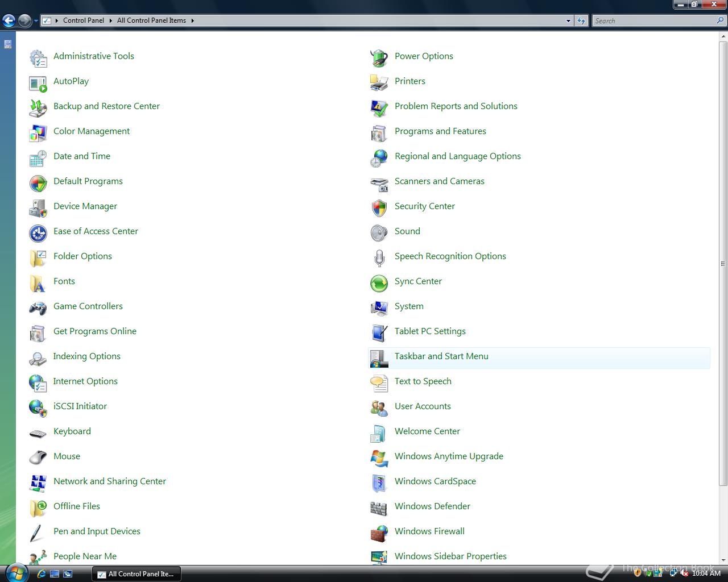Click the search magnifier icon

click(x=721, y=20)
